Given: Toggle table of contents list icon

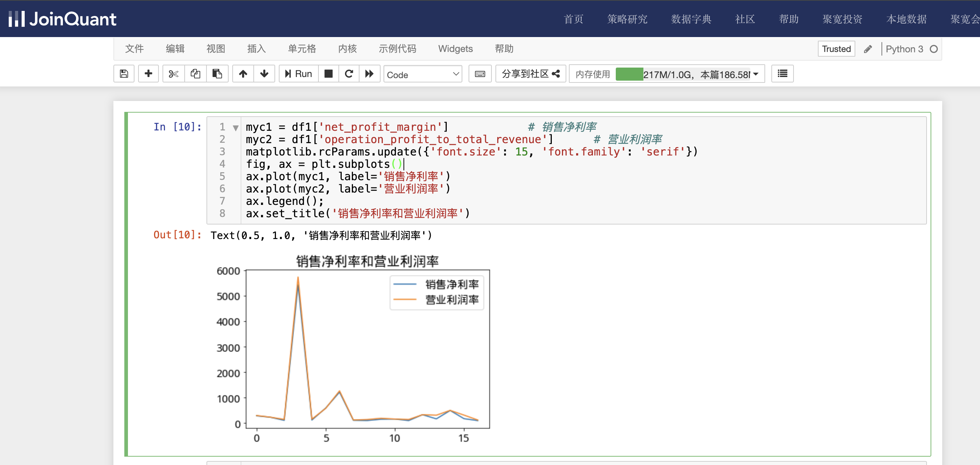Looking at the screenshot, I should 782,74.
